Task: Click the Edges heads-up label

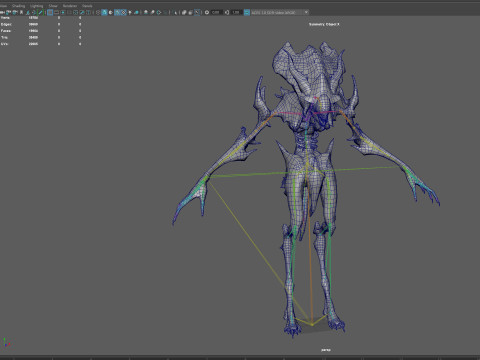Action: click(6, 24)
